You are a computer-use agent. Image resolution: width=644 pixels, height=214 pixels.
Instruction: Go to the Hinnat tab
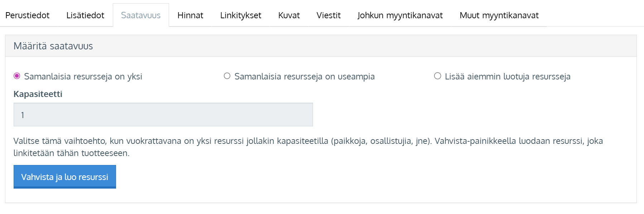[190, 15]
